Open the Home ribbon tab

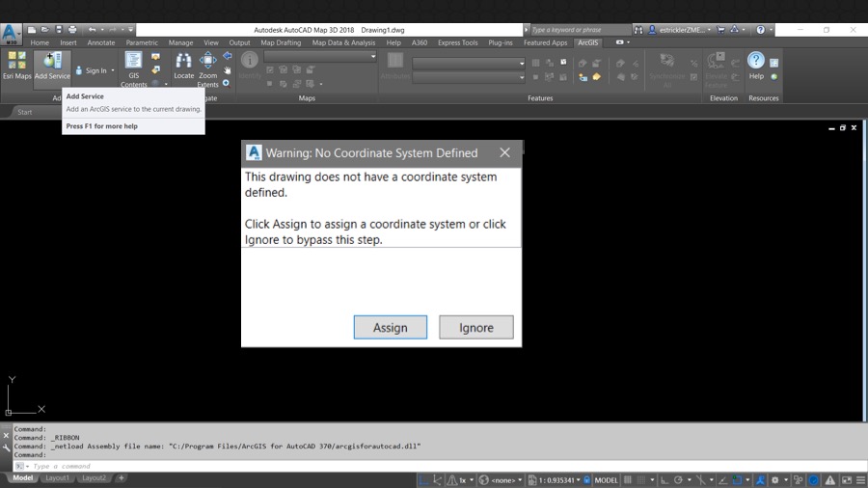pyautogui.click(x=40, y=42)
